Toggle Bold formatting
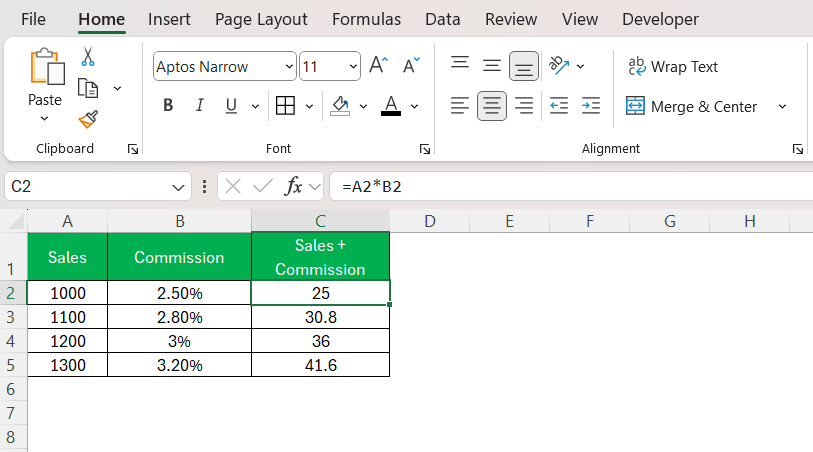The image size is (813, 452). [168, 106]
